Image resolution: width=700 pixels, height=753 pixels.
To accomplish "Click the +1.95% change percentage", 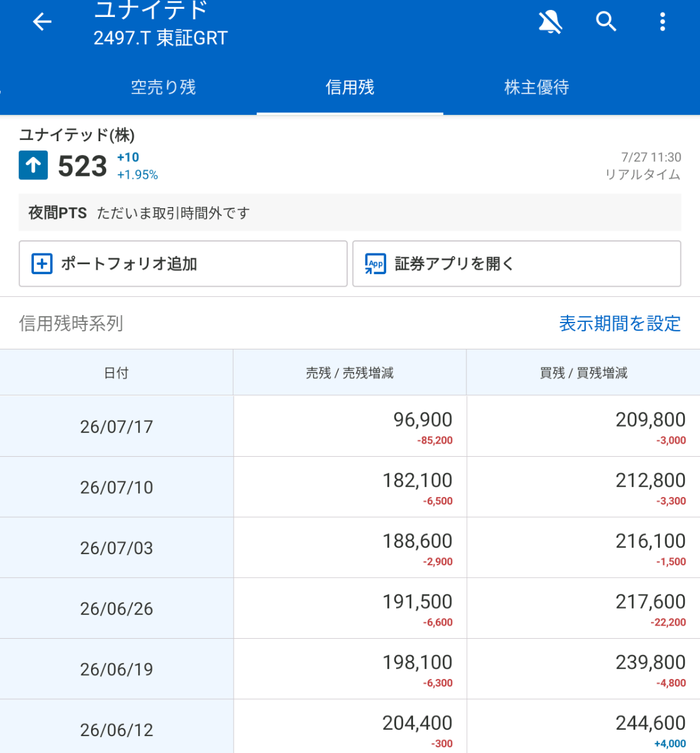I will (x=137, y=175).
